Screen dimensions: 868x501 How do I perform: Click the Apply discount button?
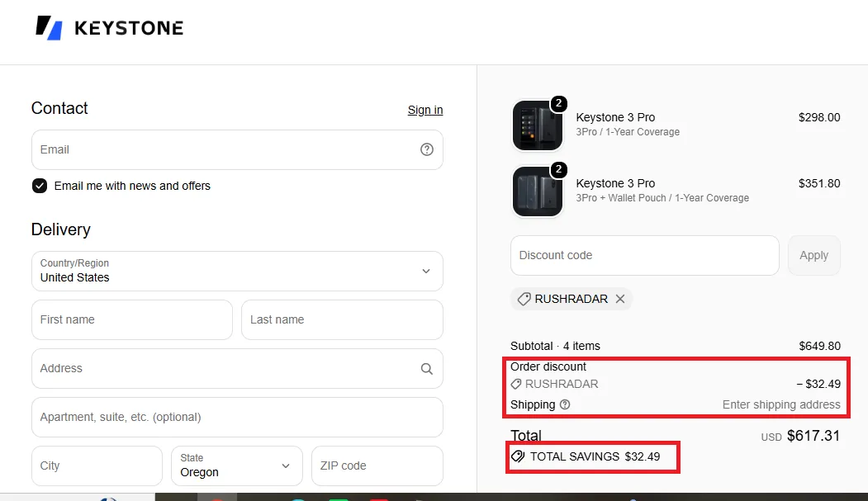point(813,256)
